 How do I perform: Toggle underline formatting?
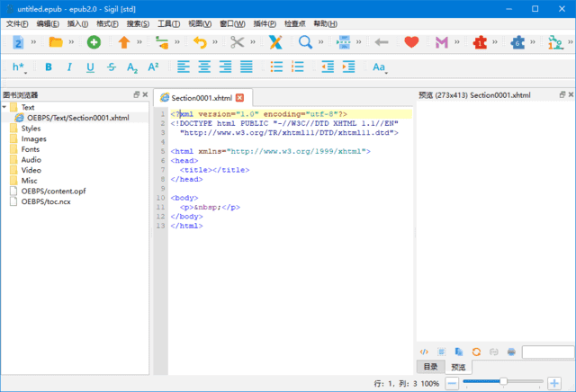(x=90, y=67)
